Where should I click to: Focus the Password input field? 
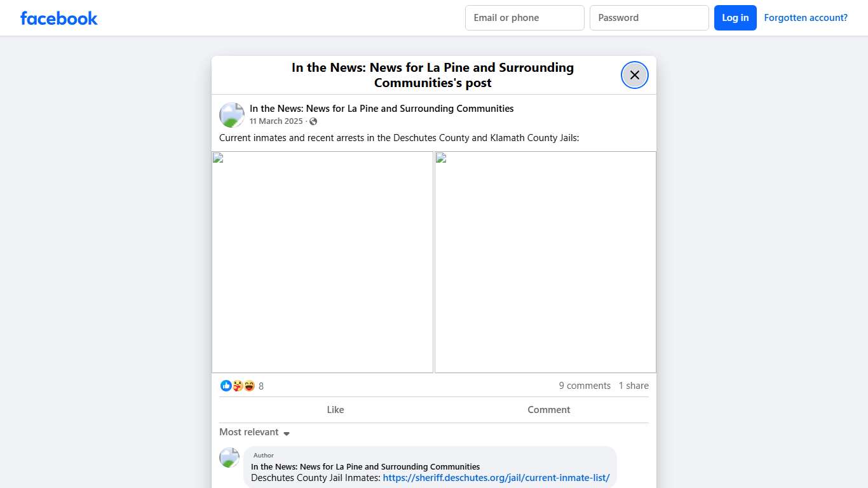(649, 18)
